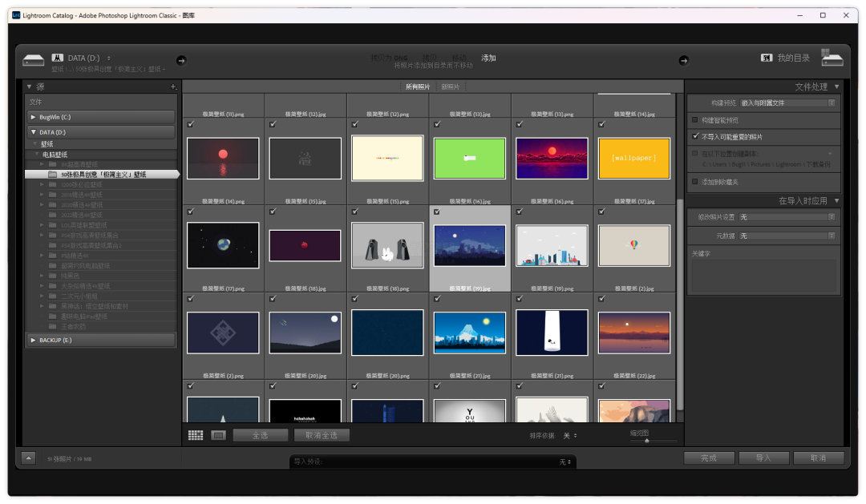Switch to loupe view icon
This screenshot has height=504, width=866.
(x=219, y=436)
